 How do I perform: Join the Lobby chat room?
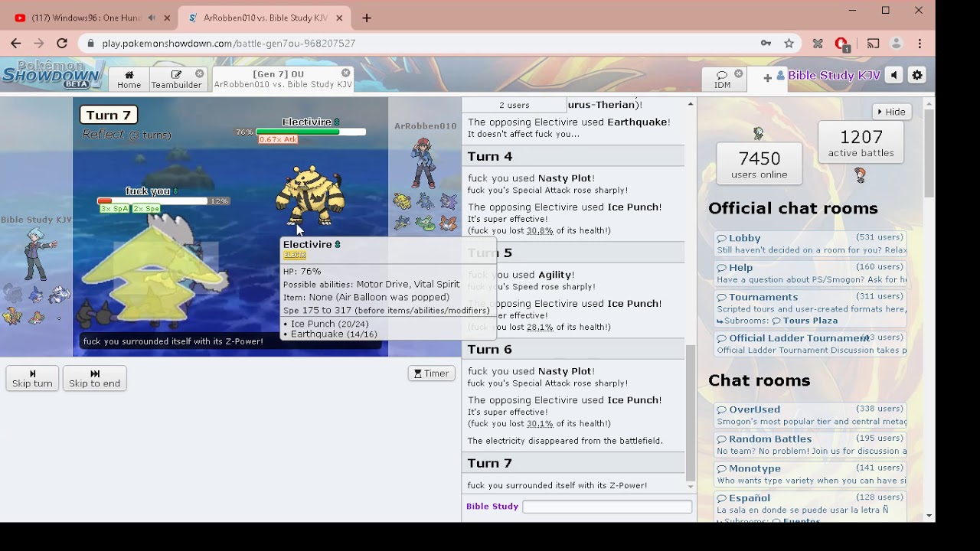click(x=810, y=244)
